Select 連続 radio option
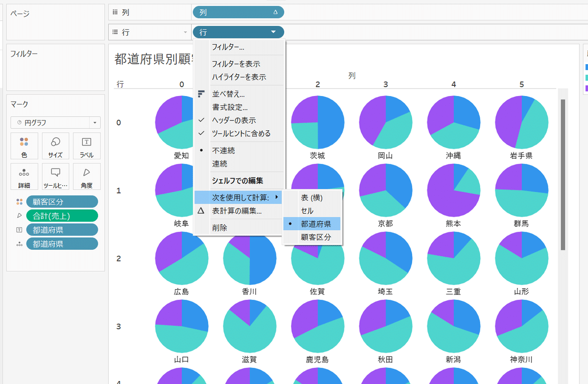 [239, 164]
